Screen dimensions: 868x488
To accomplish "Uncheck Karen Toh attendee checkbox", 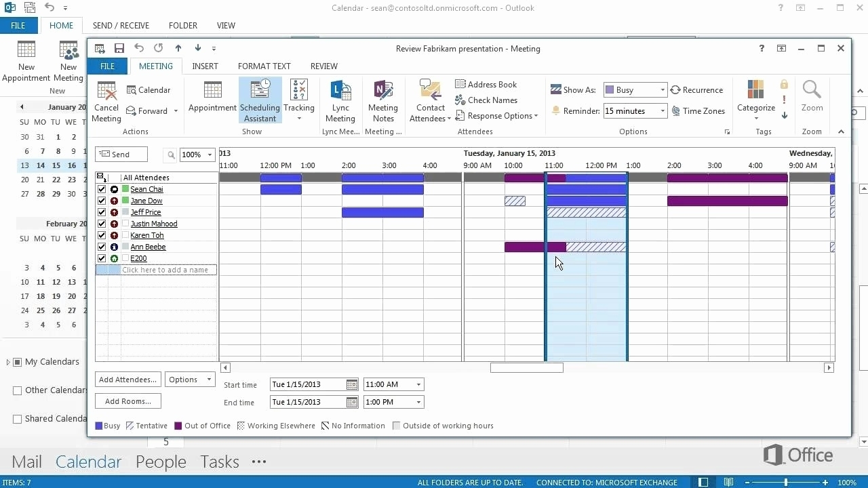I will [102, 235].
